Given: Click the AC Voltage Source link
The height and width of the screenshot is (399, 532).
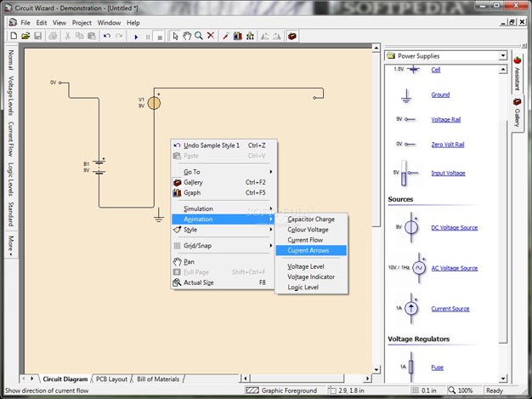Looking at the screenshot, I should click(455, 268).
